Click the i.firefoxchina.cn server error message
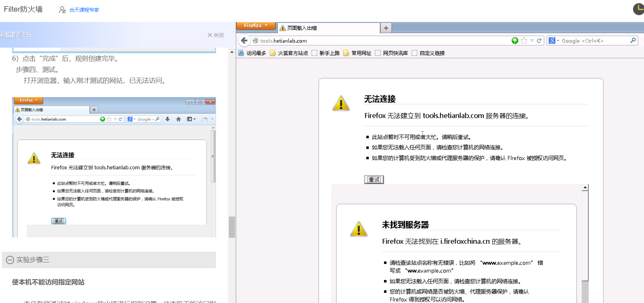Image resolution: width=644 pixels, height=303 pixels. pos(452,241)
